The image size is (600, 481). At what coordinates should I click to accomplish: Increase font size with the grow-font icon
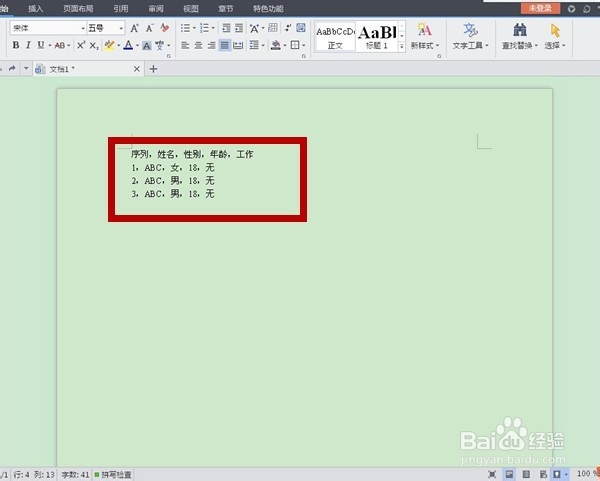[134, 28]
